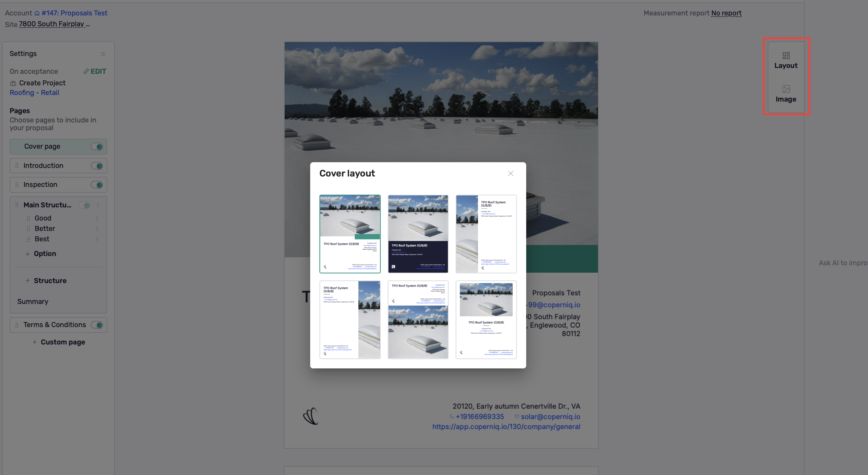
Task: Click the company logo on the cover page
Action: tap(311, 416)
